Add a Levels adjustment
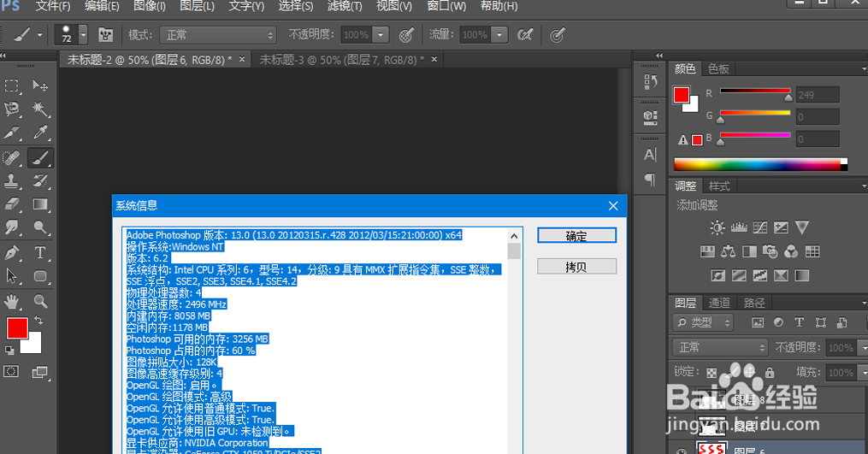The width and height of the screenshot is (868, 454). pos(739,227)
